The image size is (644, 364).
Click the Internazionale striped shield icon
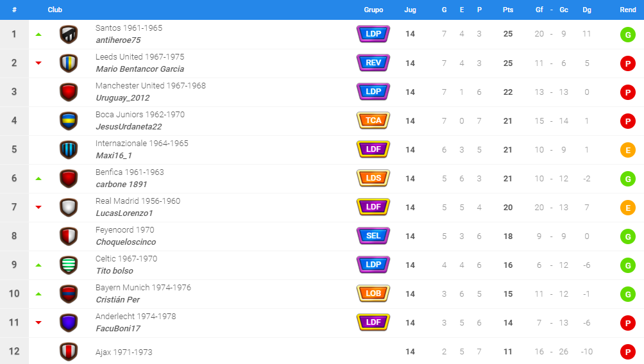pos(69,150)
